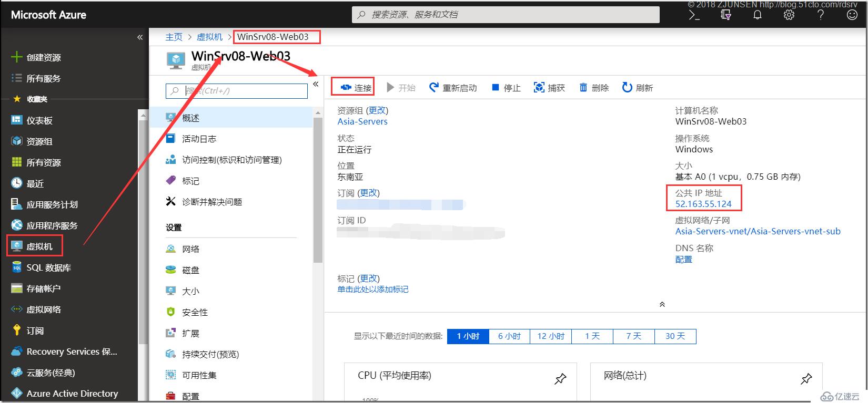This screenshot has width=868, height=403.
Task: Pin CPU average usage chart
Action: point(561,378)
